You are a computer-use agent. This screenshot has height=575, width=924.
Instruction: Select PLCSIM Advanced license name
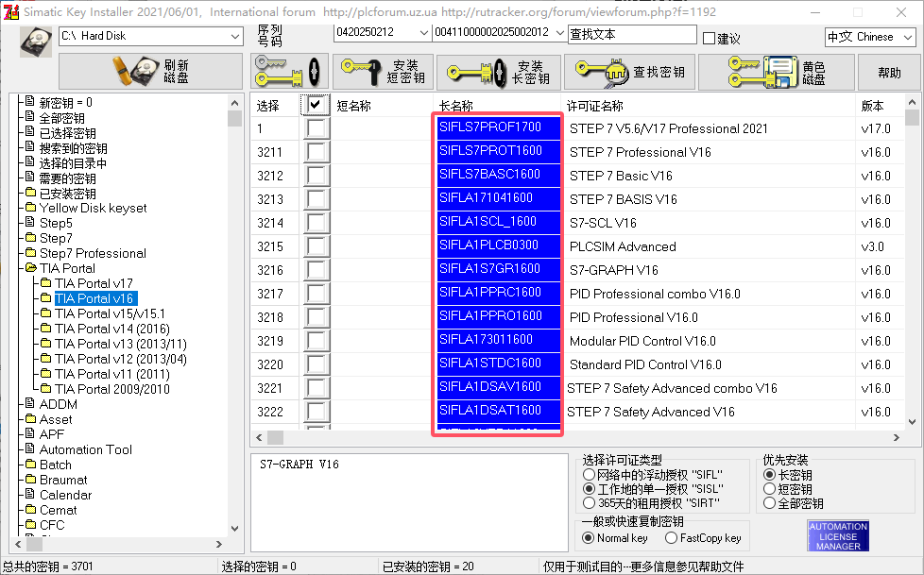tap(623, 246)
